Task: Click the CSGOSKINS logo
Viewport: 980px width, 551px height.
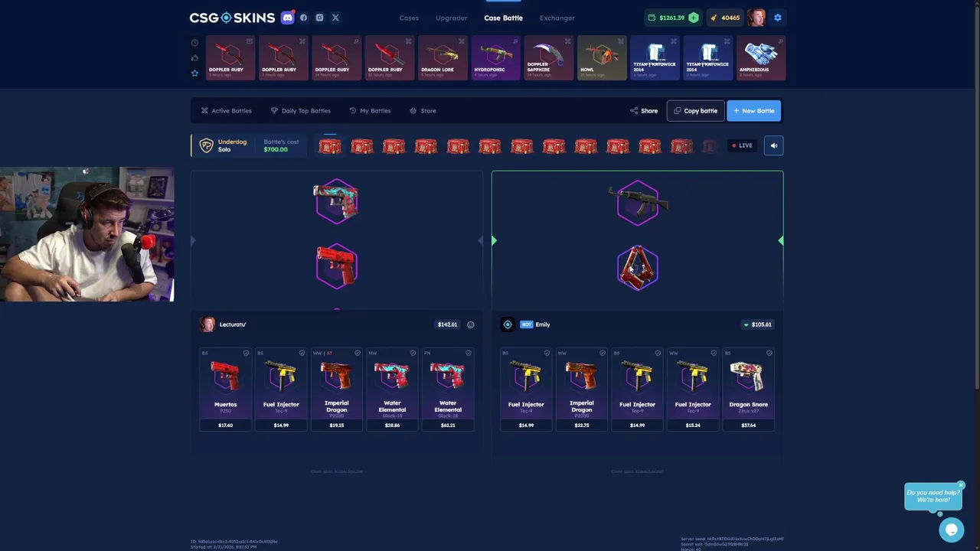Action: click(232, 18)
